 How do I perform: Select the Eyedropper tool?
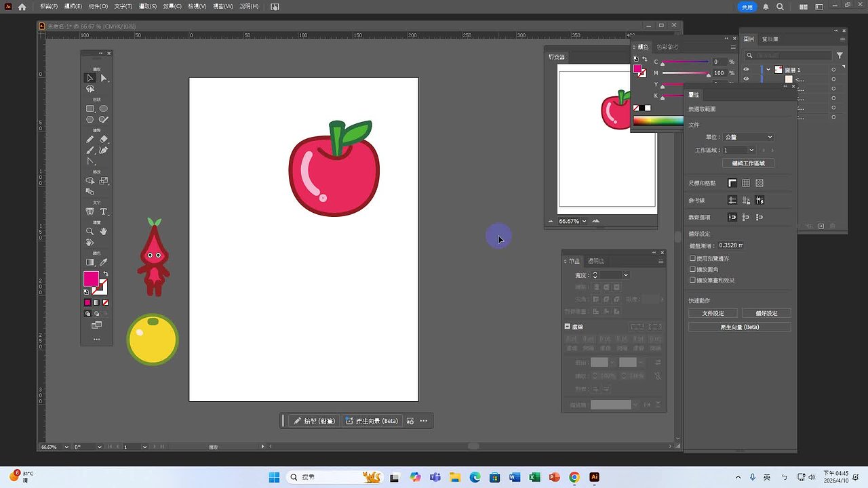tap(103, 262)
